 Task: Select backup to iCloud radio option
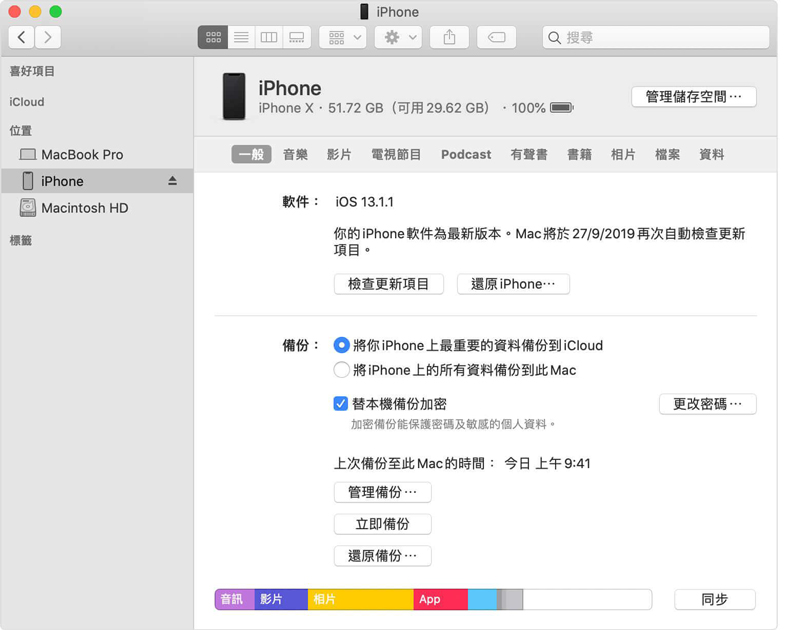click(342, 345)
